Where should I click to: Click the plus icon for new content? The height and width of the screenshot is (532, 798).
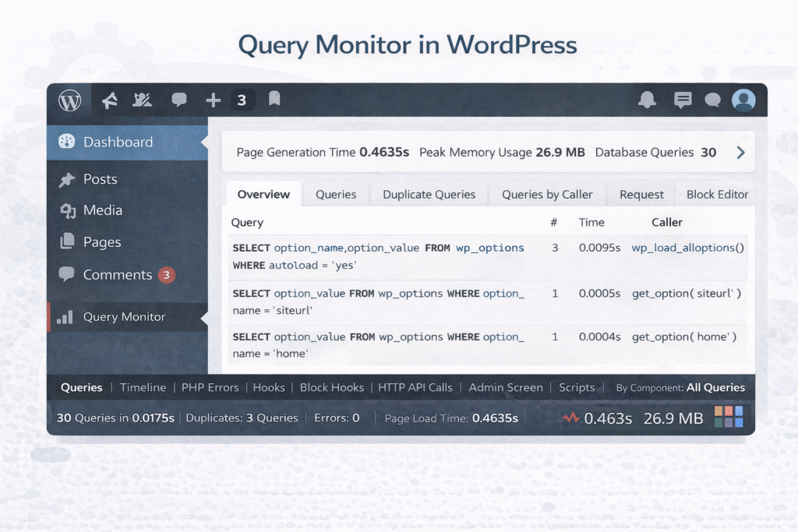point(213,100)
